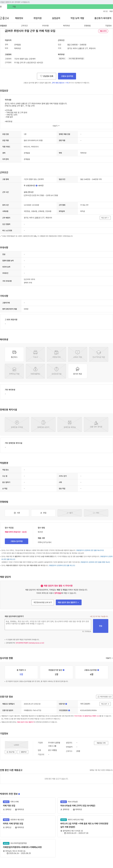Click 고용24 입사지원 in 접수 마감일 section
113x868 pixels.
pos(16,541)
